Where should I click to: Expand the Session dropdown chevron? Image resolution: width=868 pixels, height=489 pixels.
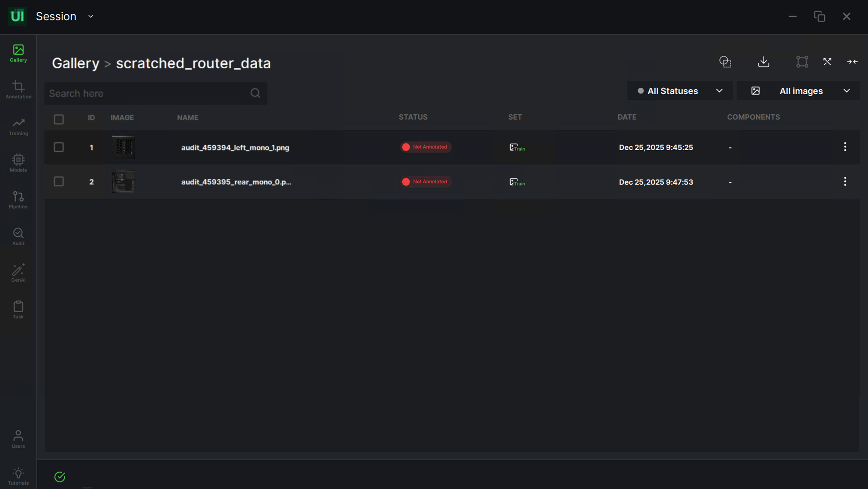pos(91,17)
